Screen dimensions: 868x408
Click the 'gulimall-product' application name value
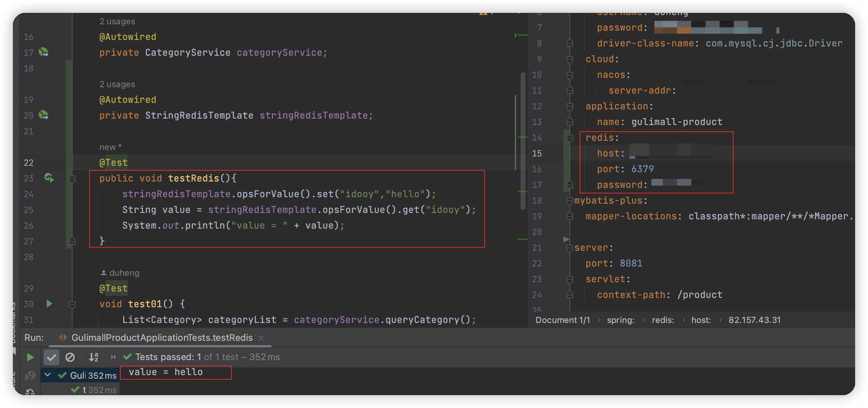pyautogui.click(x=677, y=122)
